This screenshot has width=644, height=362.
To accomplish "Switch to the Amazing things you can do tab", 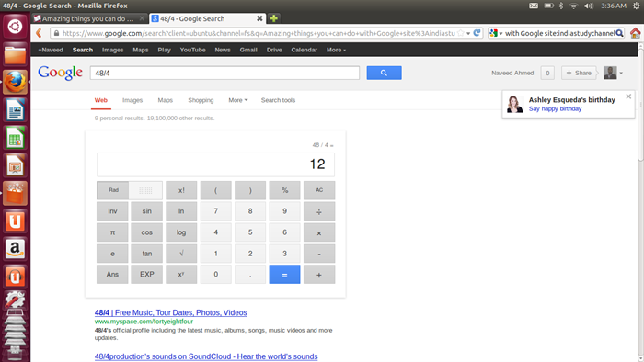I will [89, 18].
